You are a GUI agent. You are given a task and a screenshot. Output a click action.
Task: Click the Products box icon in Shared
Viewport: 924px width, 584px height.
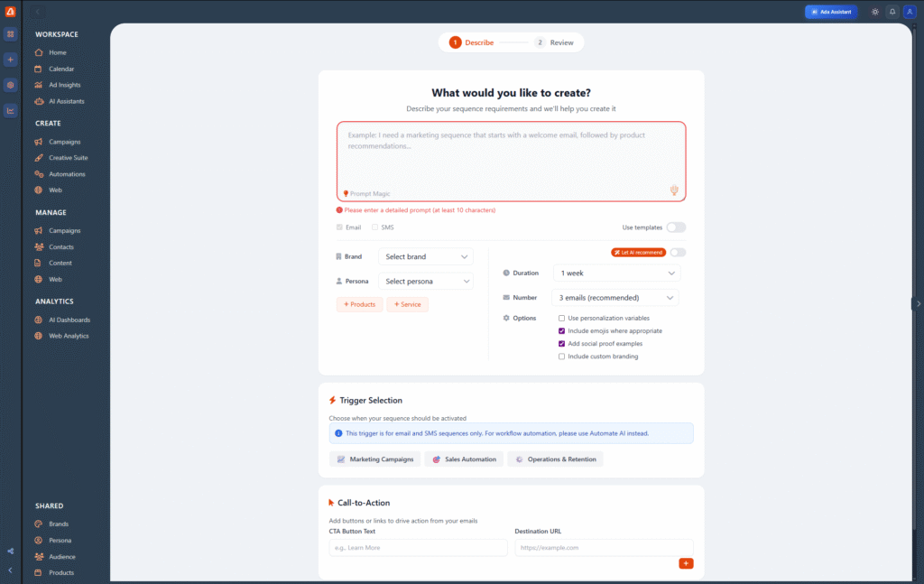point(39,573)
